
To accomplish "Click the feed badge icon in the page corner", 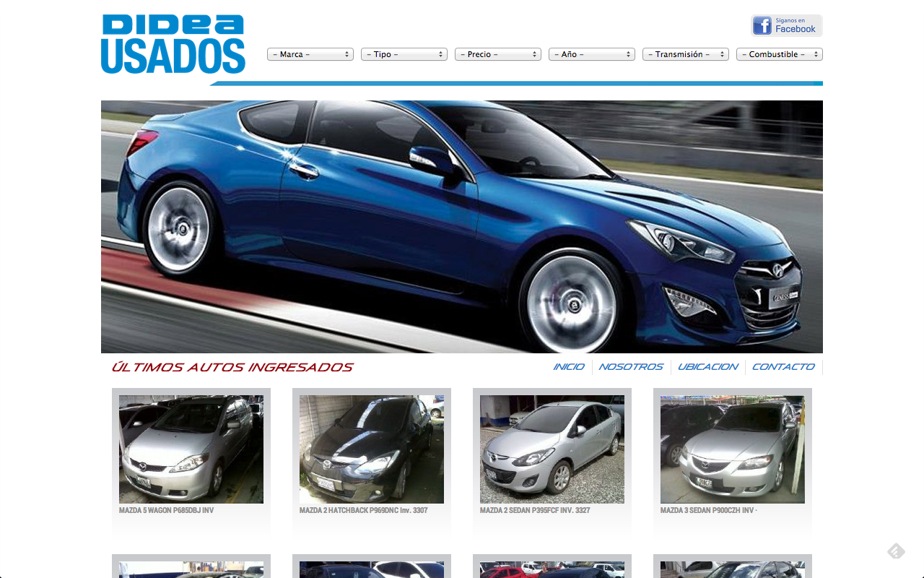I will 896,551.
